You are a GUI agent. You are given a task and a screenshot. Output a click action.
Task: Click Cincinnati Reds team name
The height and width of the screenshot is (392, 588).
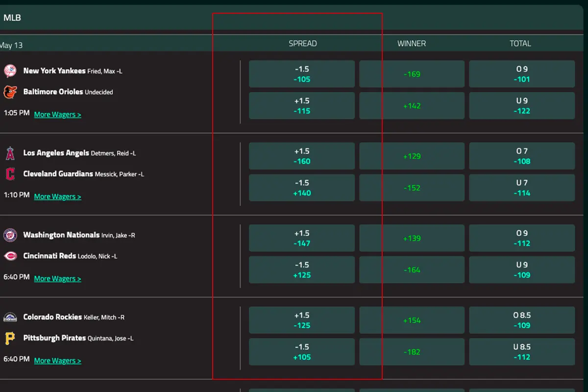[49, 256]
